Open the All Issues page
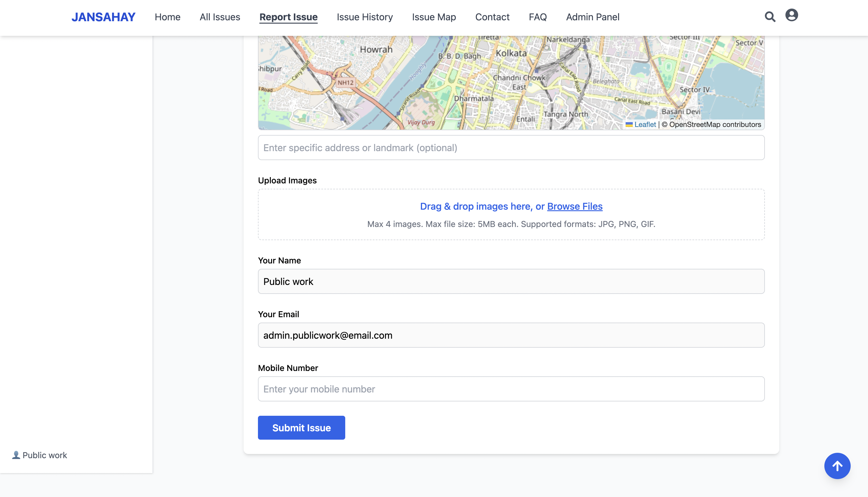868x497 pixels. pos(220,17)
